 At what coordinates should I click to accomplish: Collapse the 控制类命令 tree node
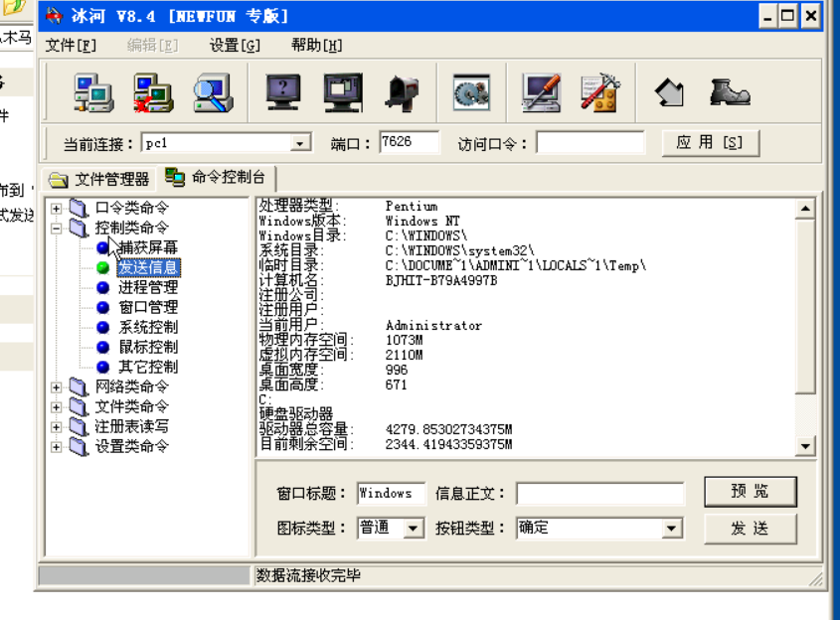click(57, 229)
